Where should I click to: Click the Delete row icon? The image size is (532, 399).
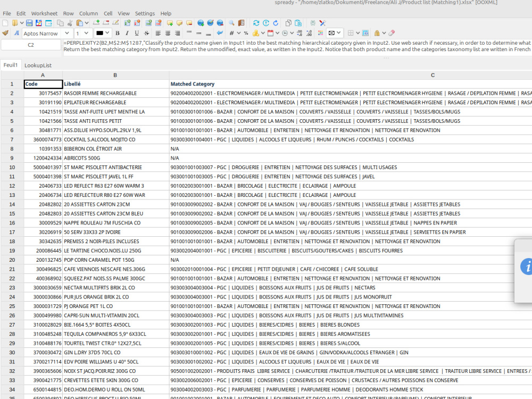[x=159, y=23]
